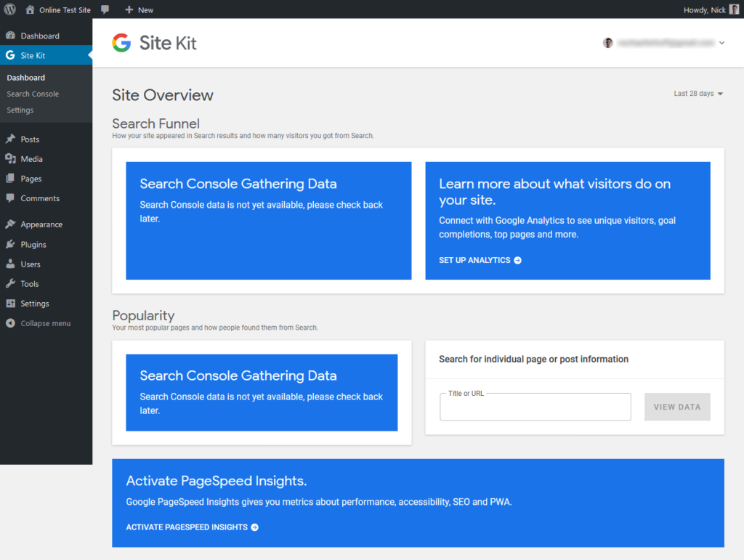Click the Users person icon

pos(10,264)
